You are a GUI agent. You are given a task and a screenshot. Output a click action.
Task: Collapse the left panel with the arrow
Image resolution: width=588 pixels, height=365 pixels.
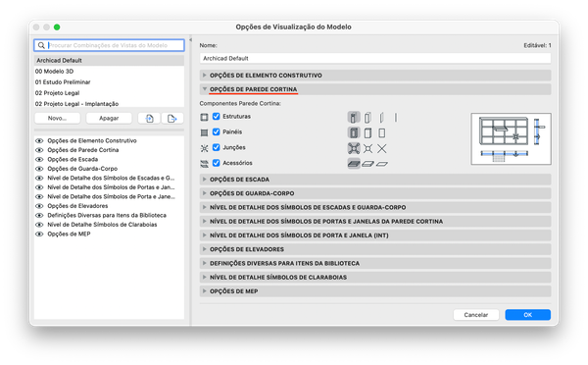point(190,40)
